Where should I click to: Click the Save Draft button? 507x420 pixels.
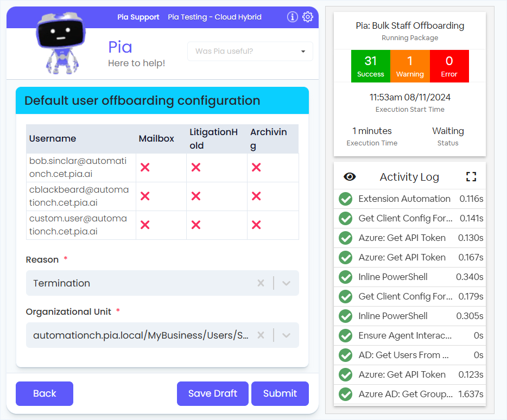[x=212, y=393]
